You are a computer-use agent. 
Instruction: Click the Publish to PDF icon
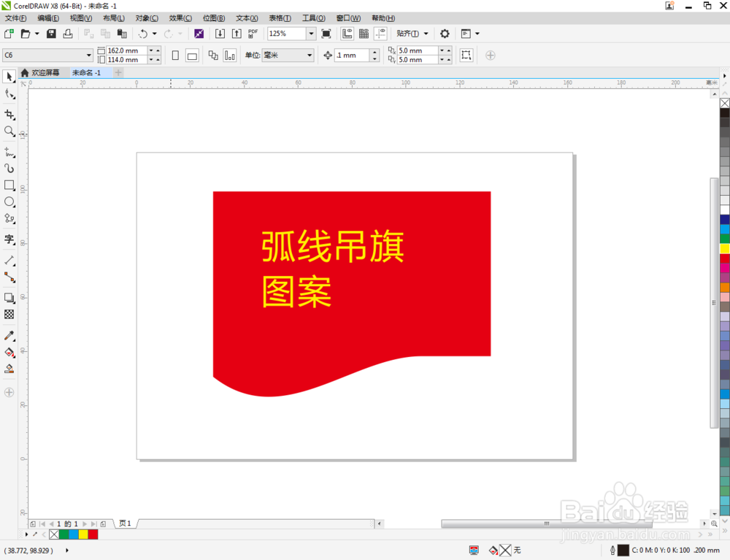tap(252, 33)
